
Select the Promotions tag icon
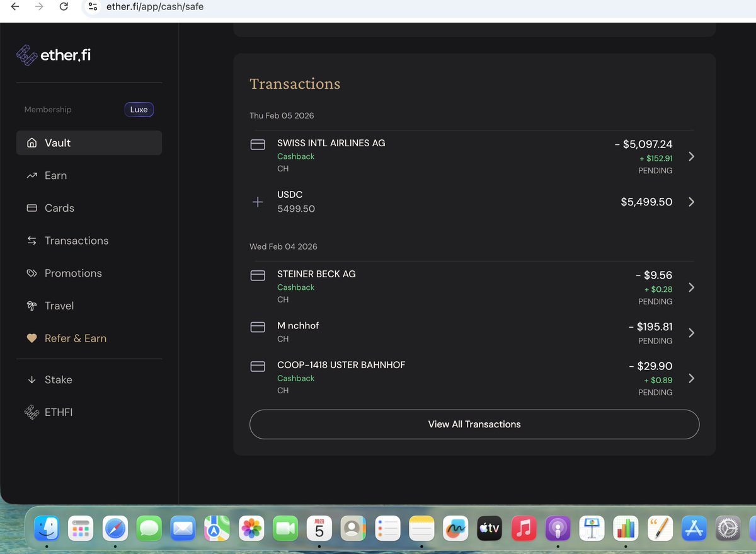(x=31, y=273)
